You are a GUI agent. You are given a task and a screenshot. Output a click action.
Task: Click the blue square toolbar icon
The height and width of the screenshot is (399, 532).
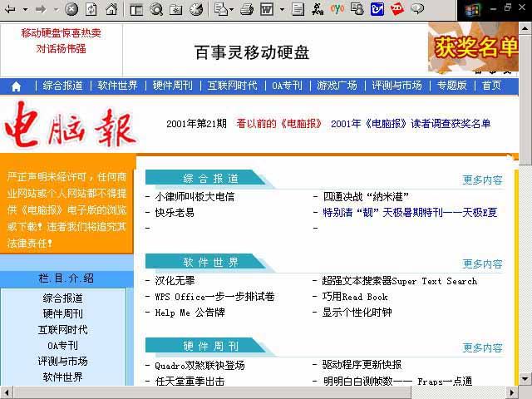coord(377,9)
